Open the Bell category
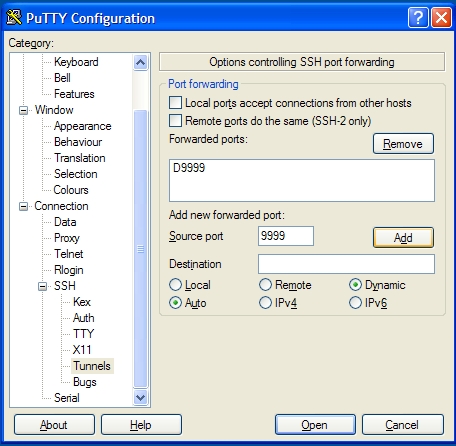Image resolution: width=456 pixels, height=446 pixels. click(62, 78)
